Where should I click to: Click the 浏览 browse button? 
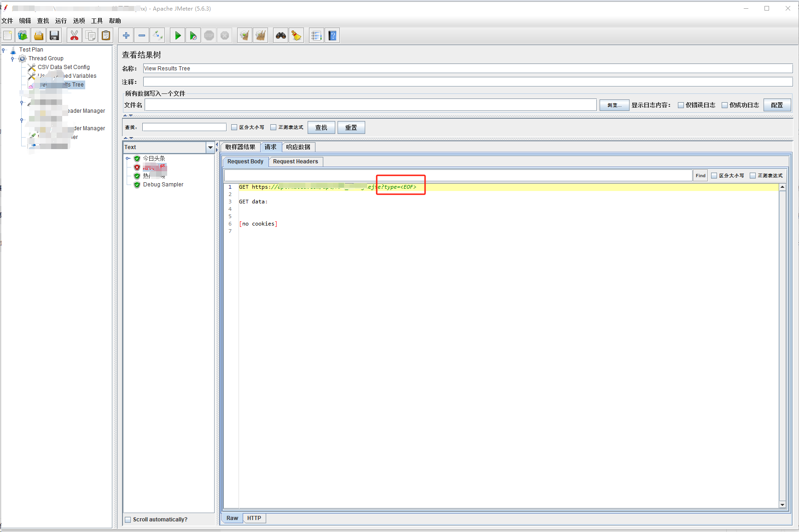click(614, 105)
